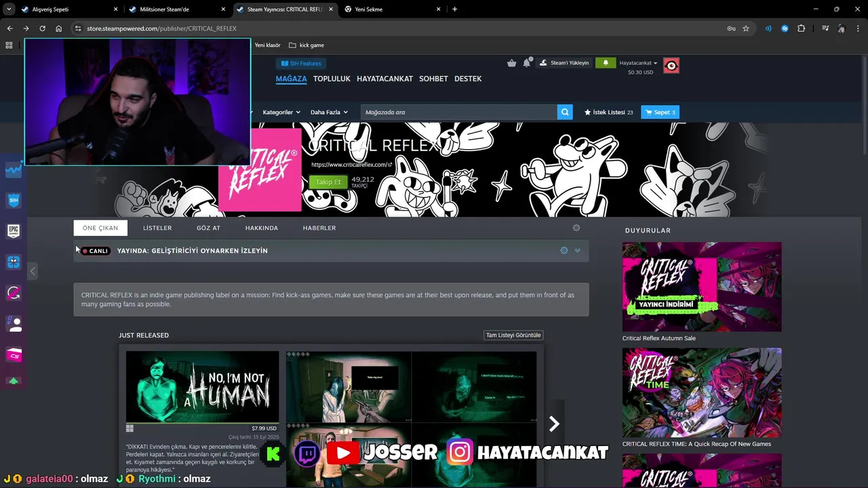Viewport: 868px width, 488px height.
Task: Switch to the GÖZ AT tab
Action: pyautogui.click(x=208, y=228)
